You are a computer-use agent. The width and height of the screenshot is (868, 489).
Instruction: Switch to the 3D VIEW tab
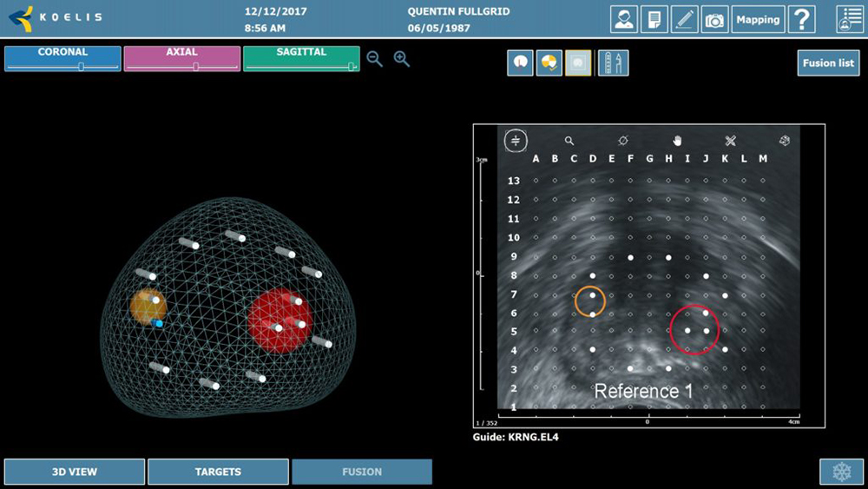(x=75, y=472)
